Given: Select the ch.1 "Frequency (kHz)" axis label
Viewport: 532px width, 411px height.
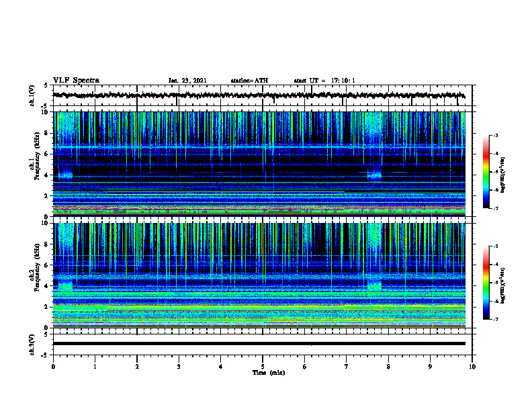Looking at the screenshot, I should click(37, 156).
